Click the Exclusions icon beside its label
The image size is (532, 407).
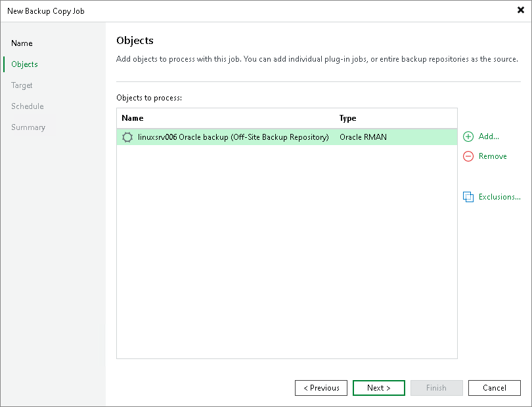(x=468, y=196)
